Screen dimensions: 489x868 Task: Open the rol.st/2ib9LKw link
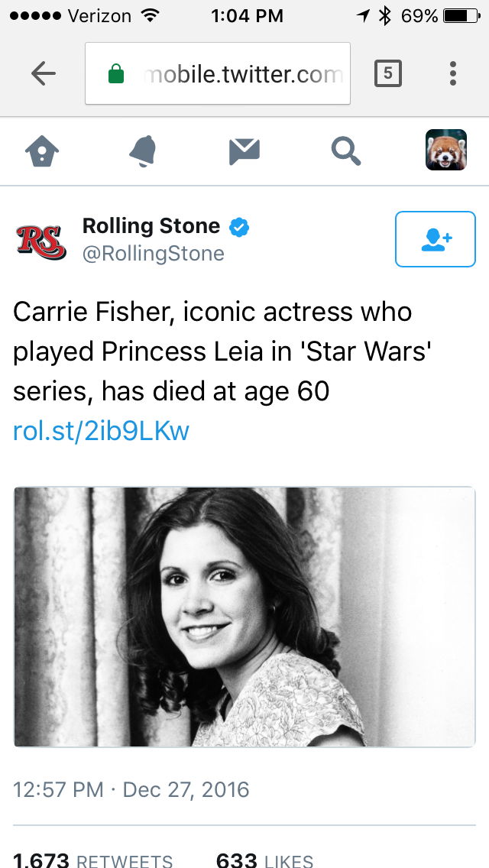pyautogui.click(x=102, y=431)
